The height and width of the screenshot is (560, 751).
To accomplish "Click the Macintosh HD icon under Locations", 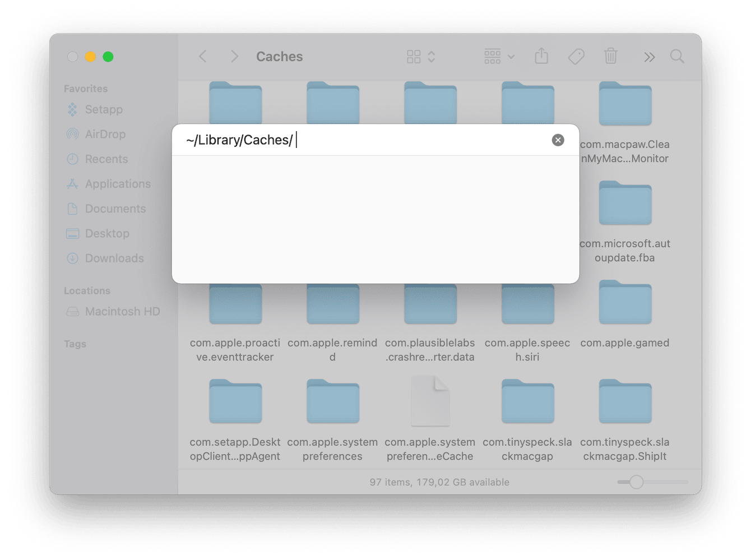I will (x=73, y=311).
